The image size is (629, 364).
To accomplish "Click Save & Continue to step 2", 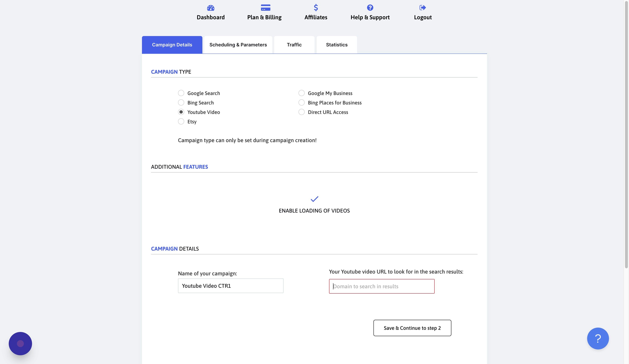I will pyautogui.click(x=412, y=328).
